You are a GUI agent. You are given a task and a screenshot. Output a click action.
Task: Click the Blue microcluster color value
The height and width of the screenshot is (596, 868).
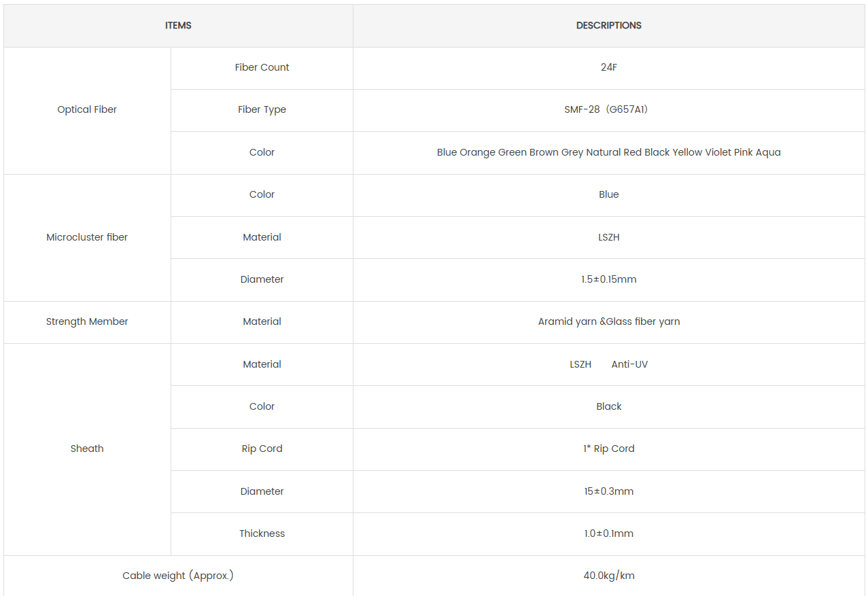point(608,194)
